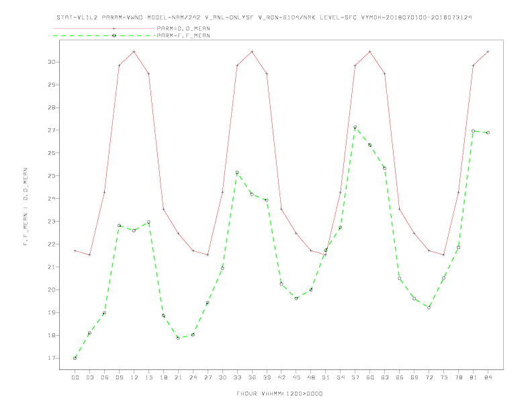The width and height of the screenshot is (532, 411).
Task: Click the y-axis tick label 23
Action: point(52,222)
